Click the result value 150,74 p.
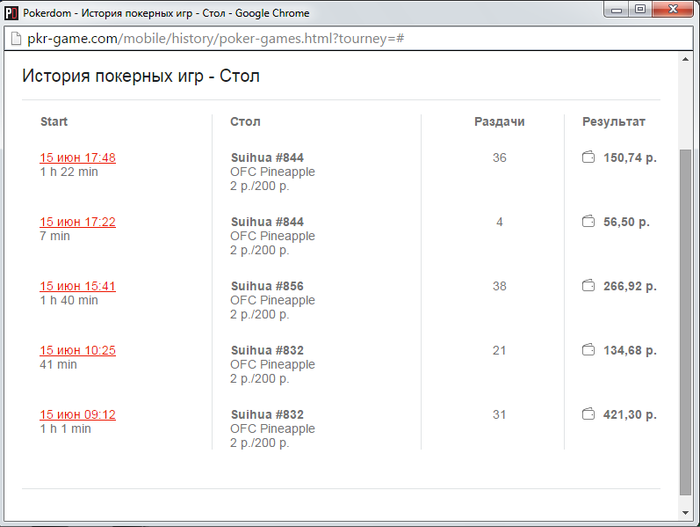 pyautogui.click(x=630, y=158)
